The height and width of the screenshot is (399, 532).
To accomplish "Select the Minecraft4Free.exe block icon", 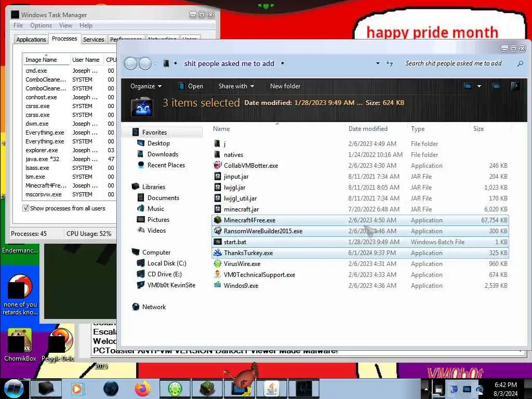I will 218,220.
